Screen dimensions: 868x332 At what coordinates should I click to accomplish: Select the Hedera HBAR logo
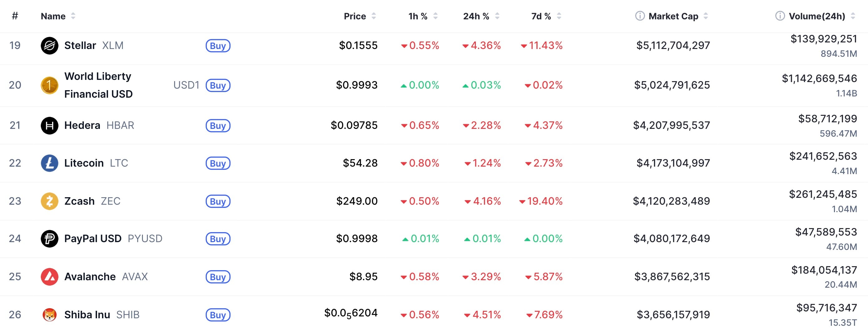[50, 125]
